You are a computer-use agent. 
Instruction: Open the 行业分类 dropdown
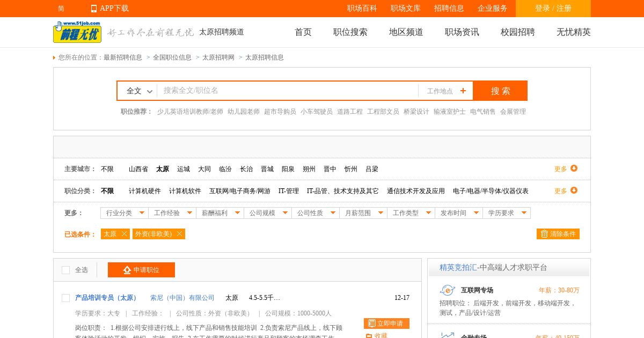[125, 213]
